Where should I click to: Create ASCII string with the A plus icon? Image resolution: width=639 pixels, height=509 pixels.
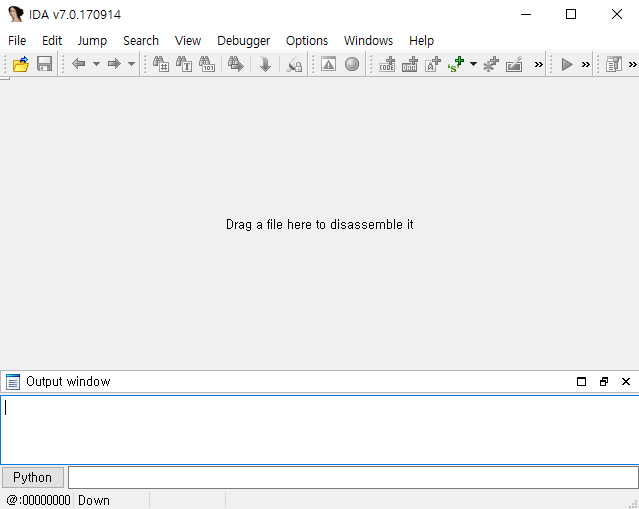pos(433,64)
